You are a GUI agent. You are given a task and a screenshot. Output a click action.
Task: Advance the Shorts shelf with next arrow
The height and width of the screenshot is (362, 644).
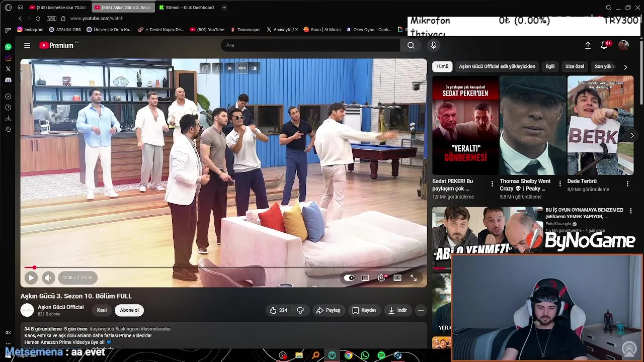click(x=632, y=135)
